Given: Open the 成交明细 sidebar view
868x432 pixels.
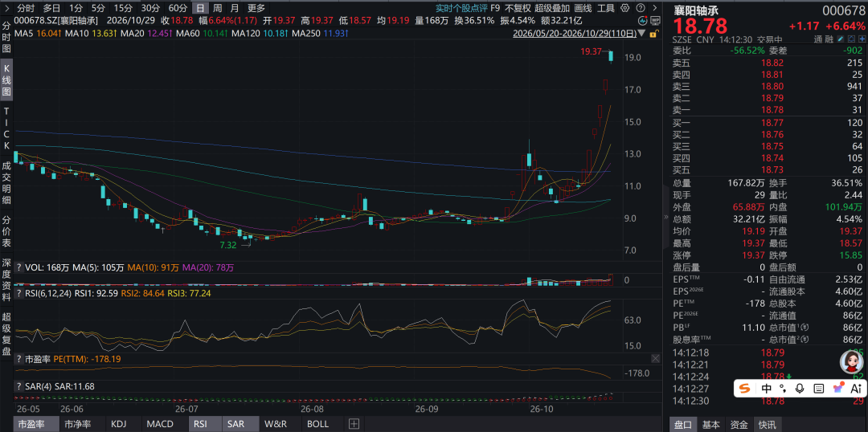Looking at the screenshot, I should [x=6, y=182].
